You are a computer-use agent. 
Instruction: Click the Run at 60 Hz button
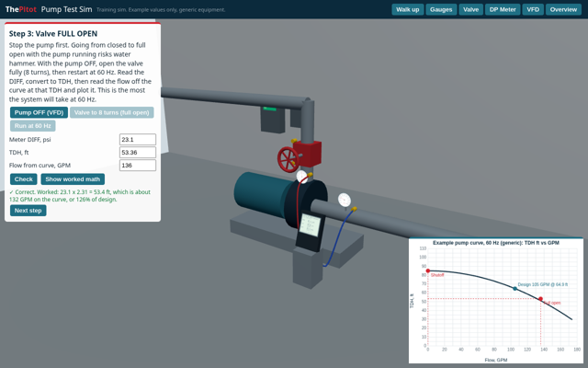33,126
